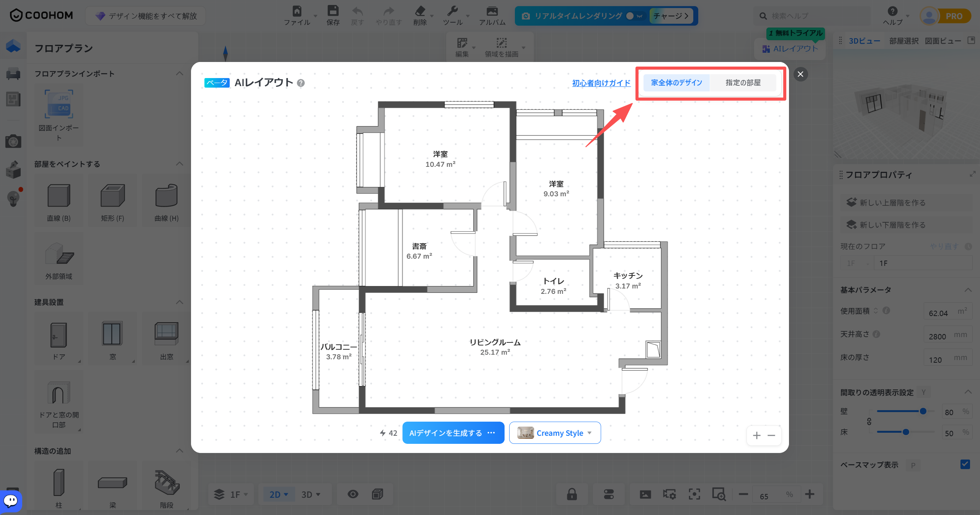
Task: Select 家全体のデザイン mode
Action: pyautogui.click(x=676, y=83)
